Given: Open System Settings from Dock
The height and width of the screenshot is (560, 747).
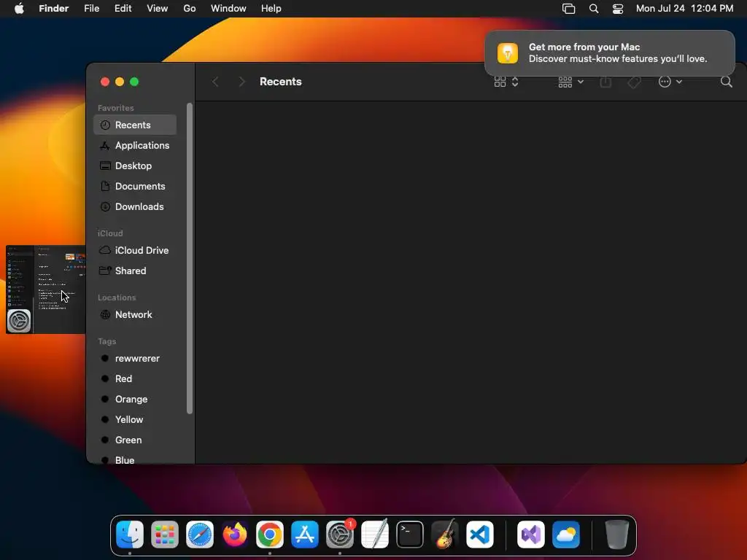Looking at the screenshot, I should point(340,534).
